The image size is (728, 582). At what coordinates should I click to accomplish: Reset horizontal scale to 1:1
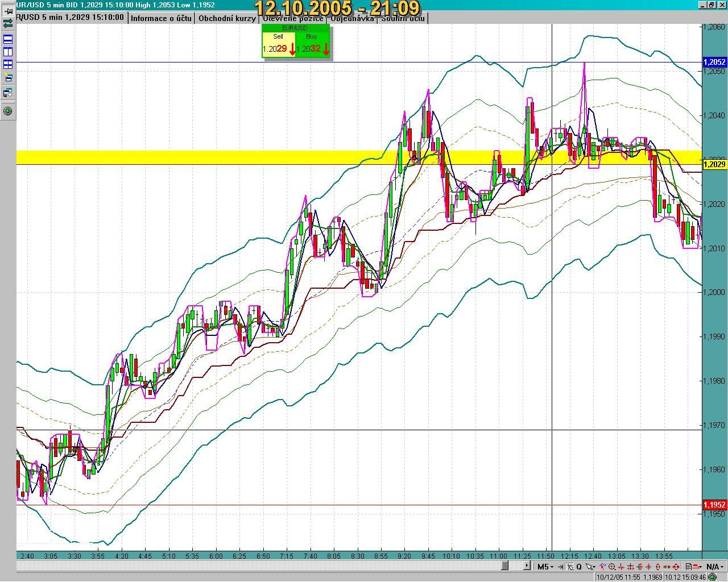[667, 567]
